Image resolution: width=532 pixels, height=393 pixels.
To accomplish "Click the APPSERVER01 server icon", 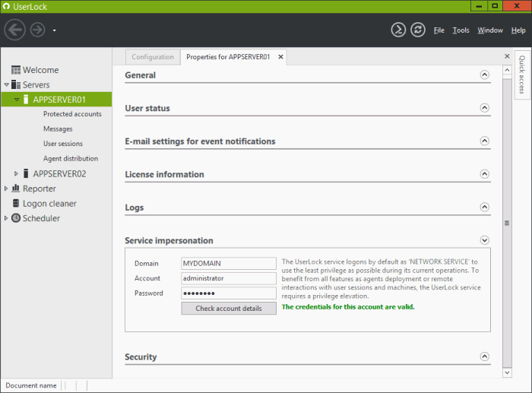I will click(x=26, y=100).
